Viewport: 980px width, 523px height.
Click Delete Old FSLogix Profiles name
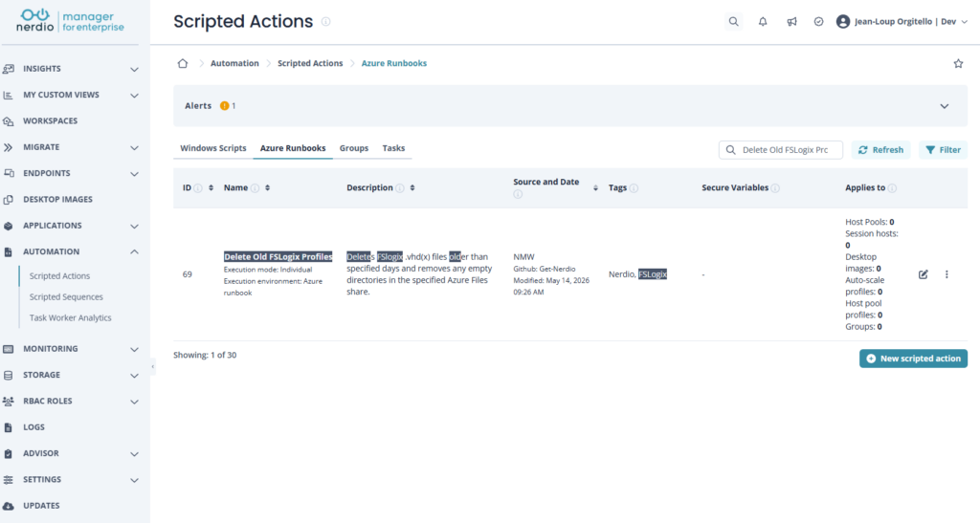[278, 256]
